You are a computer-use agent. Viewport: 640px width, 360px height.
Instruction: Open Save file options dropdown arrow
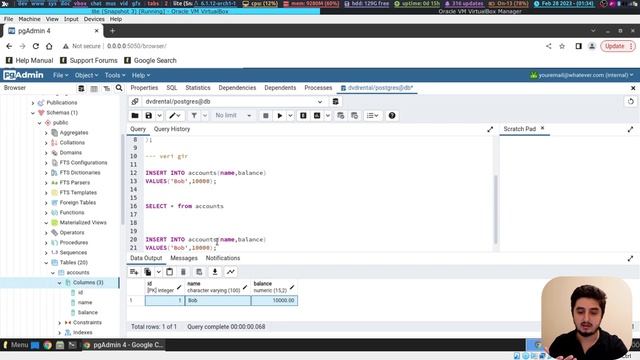(160, 116)
